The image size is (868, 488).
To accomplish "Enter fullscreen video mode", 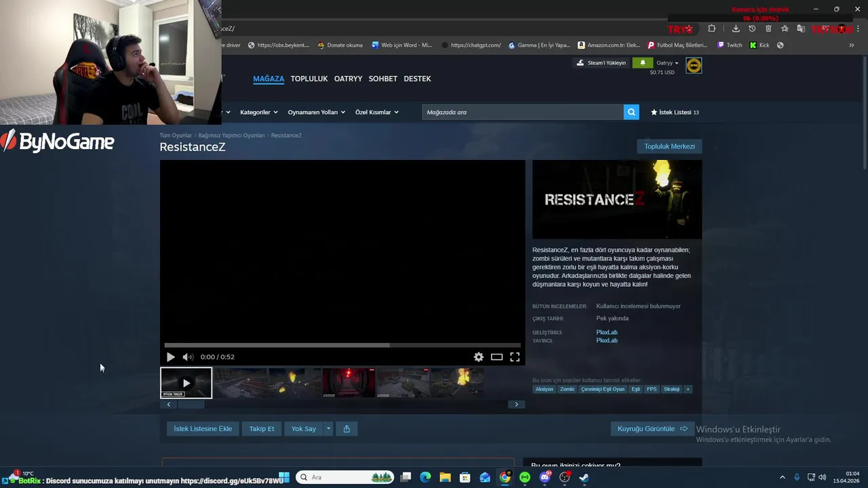I will pyautogui.click(x=515, y=357).
